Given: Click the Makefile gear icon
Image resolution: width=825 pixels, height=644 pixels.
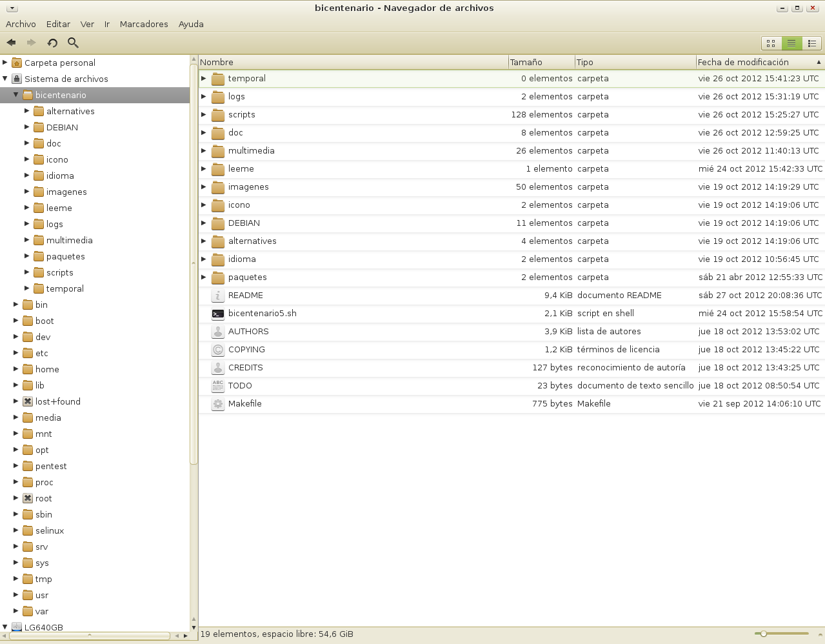Looking at the screenshot, I should point(218,404).
